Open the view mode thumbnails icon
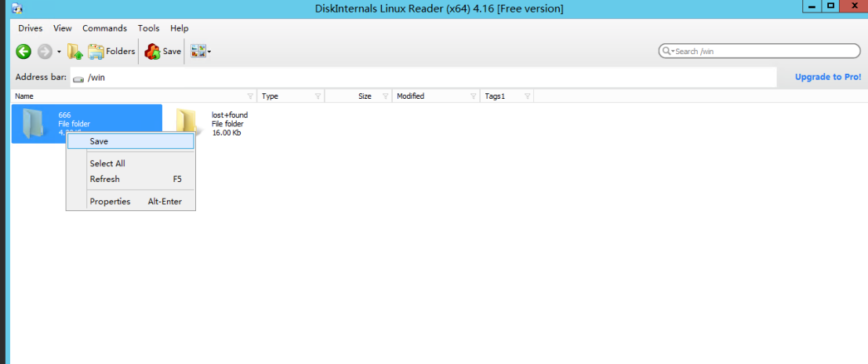 point(198,52)
